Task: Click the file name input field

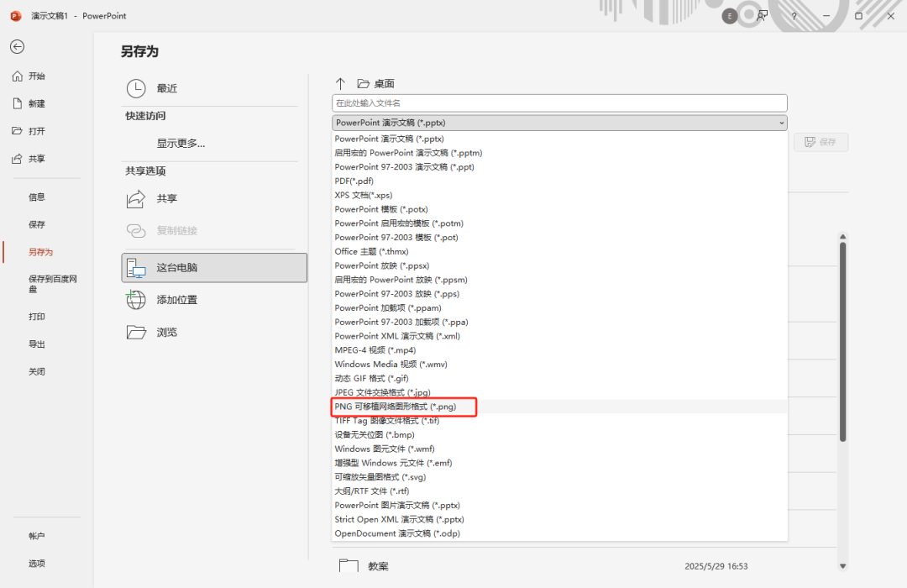Action: [x=559, y=102]
